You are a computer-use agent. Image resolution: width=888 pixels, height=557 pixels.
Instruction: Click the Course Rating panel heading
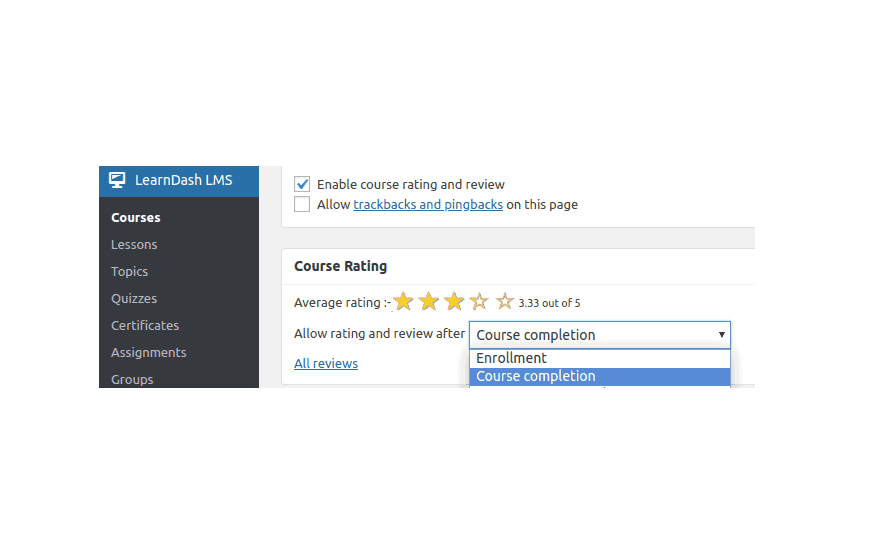pos(340,266)
